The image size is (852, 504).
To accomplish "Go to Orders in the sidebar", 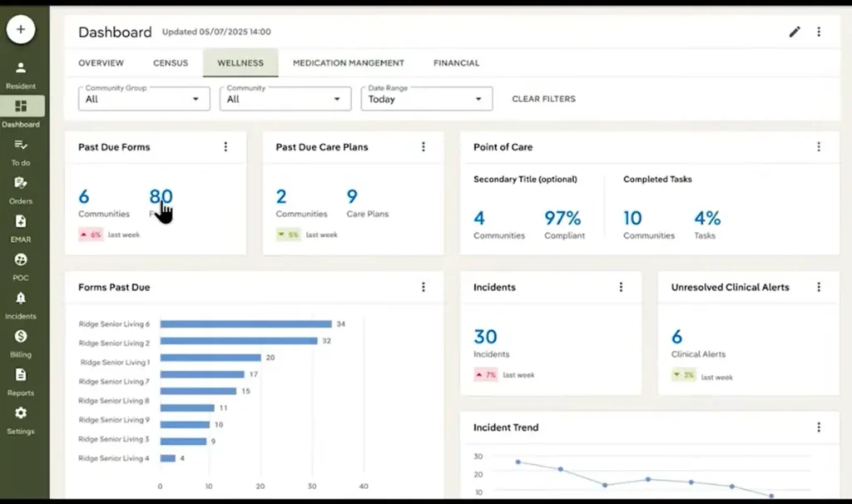I will [21, 190].
